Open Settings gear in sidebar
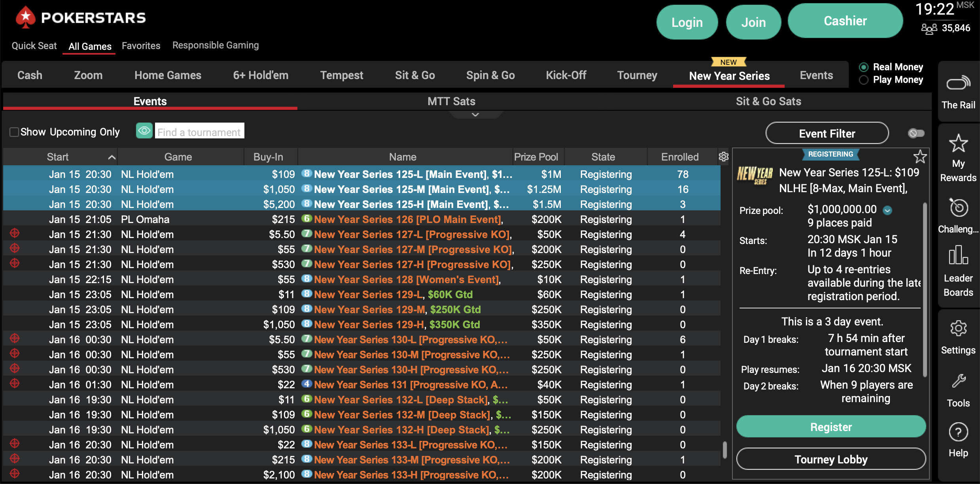Viewport: 980px width, 484px height. pyautogui.click(x=958, y=328)
